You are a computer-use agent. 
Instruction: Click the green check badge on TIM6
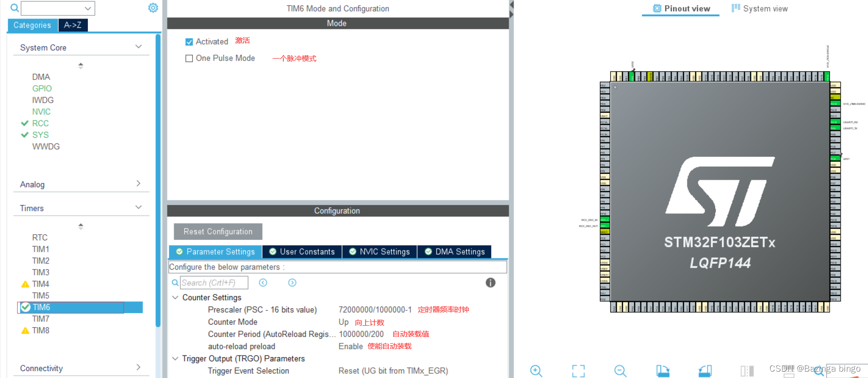point(26,307)
